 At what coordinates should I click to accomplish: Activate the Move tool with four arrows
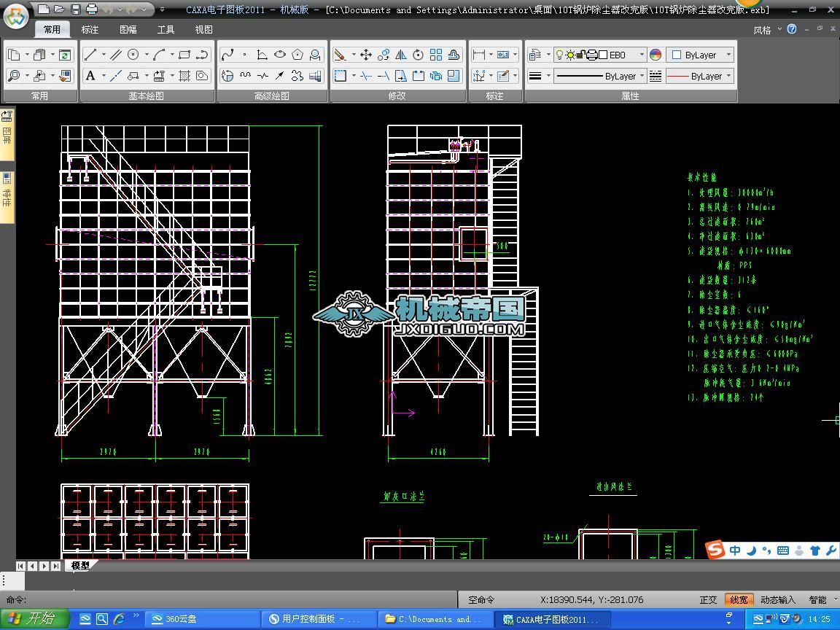pyautogui.click(x=366, y=55)
